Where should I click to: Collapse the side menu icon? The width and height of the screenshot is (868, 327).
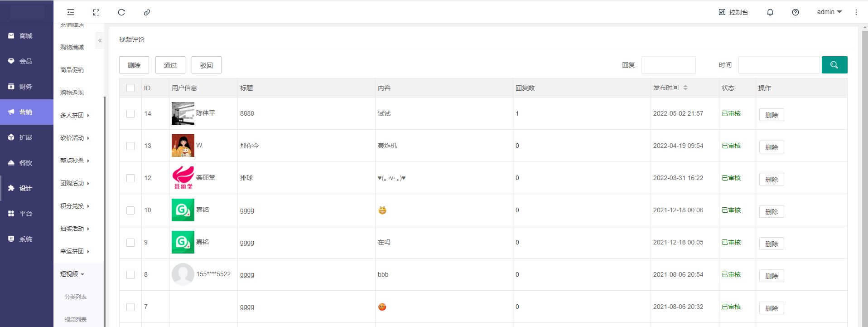71,12
